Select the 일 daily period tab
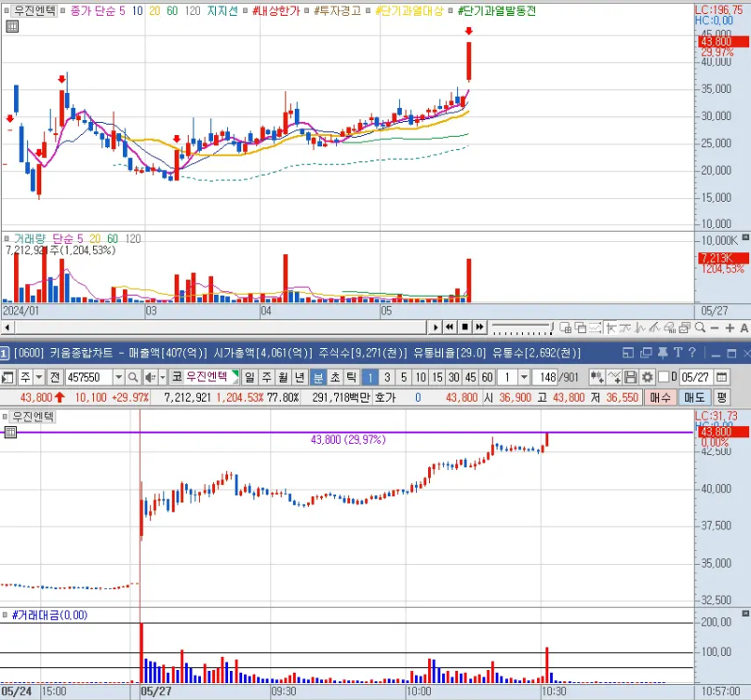 [x=250, y=377]
